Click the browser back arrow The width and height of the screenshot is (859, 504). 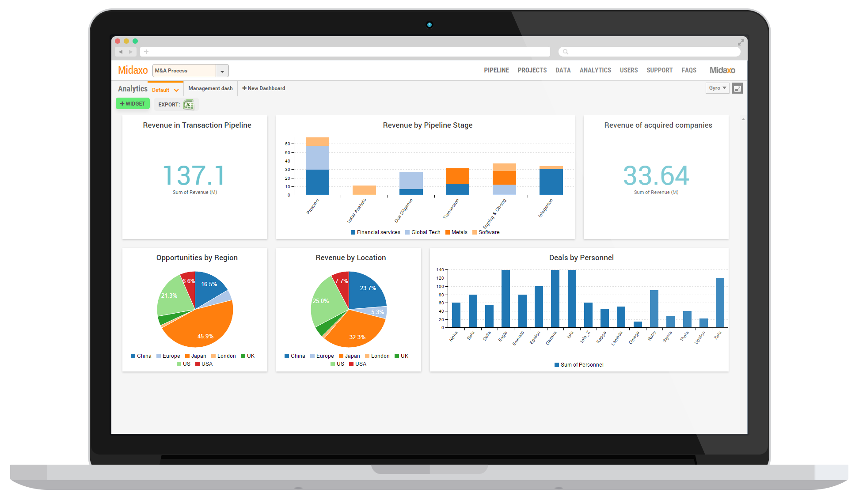pyautogui.click(x=121, y=52)
